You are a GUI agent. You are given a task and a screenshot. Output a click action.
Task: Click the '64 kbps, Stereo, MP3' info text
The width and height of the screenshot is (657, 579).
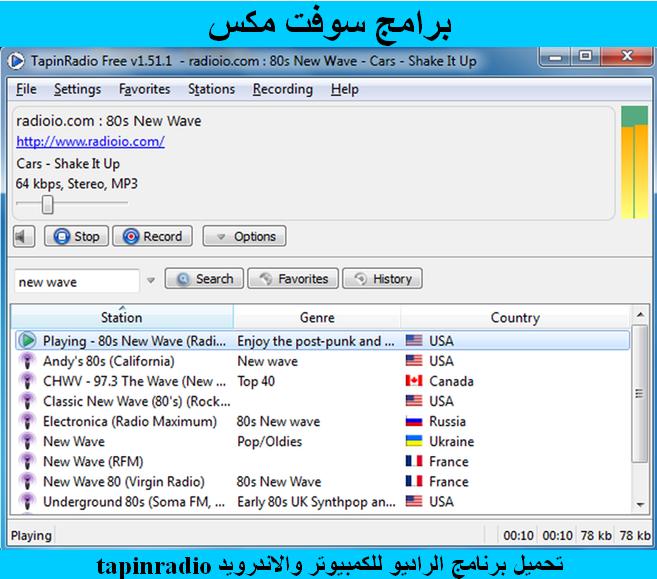point(77,184)
